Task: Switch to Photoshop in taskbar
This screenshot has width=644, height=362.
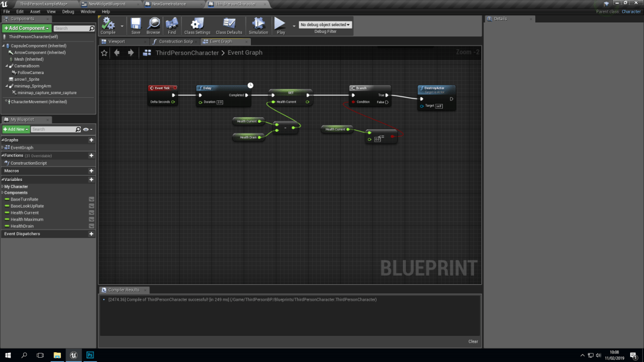Action: tap(90, 355)
